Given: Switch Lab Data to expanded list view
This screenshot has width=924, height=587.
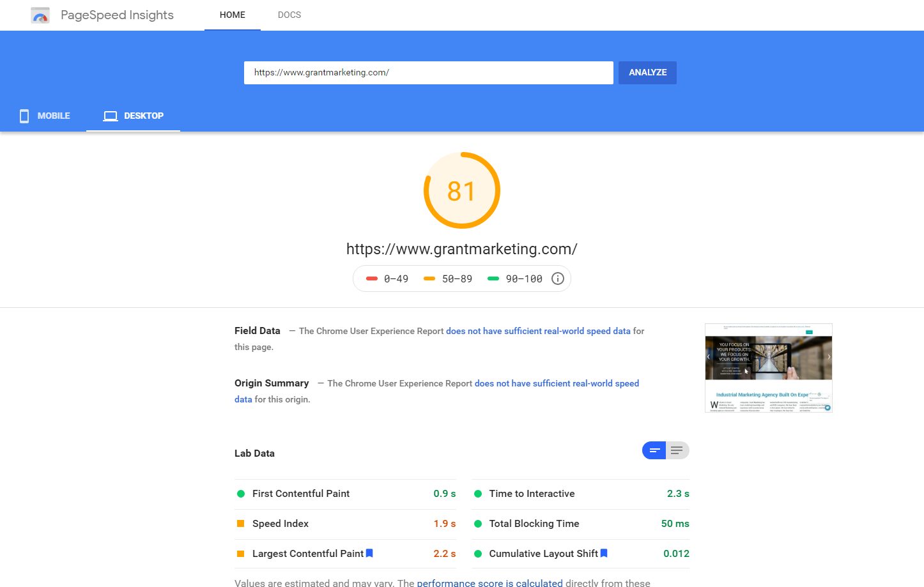Looking at the screenshot, I should pyautogui.click(x=677, y=450).
